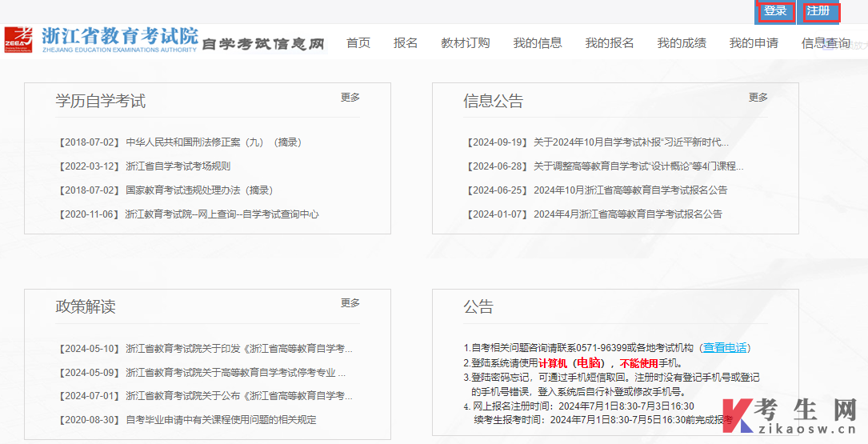Open 中华人民共和国刑法修正案（九） article
This screenshot has width=868, height=444.
tap(213, 142)
